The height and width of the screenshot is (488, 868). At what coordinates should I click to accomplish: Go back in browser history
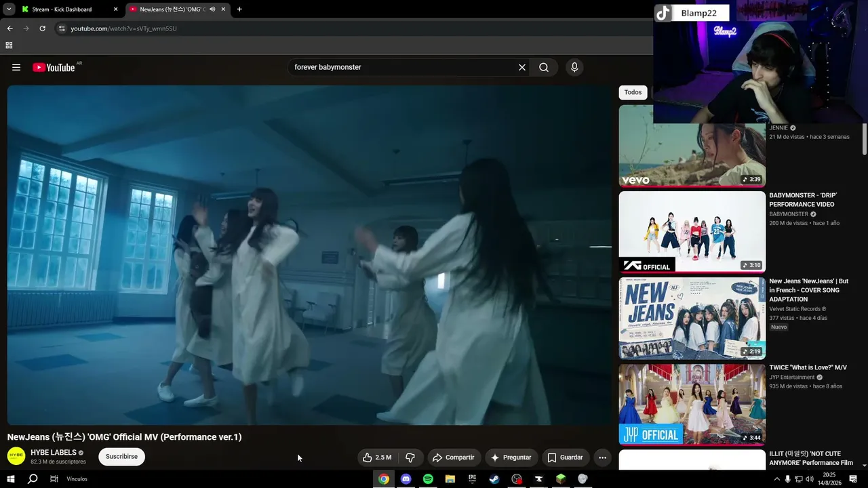(x=9, y=28)
